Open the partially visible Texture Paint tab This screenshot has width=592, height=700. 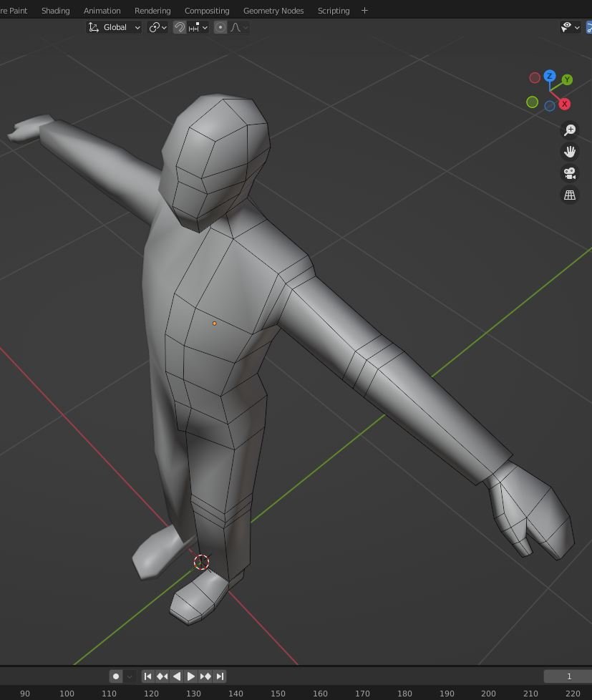(14, 11)
